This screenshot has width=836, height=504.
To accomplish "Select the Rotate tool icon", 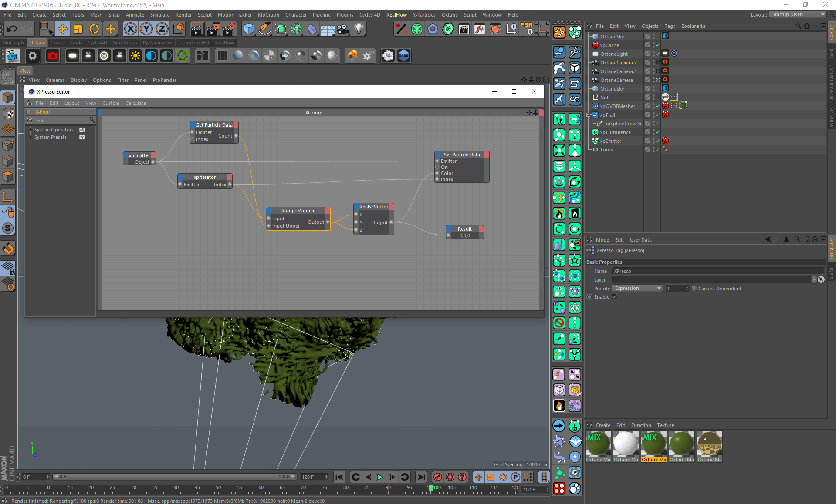I will click(94, 29).
